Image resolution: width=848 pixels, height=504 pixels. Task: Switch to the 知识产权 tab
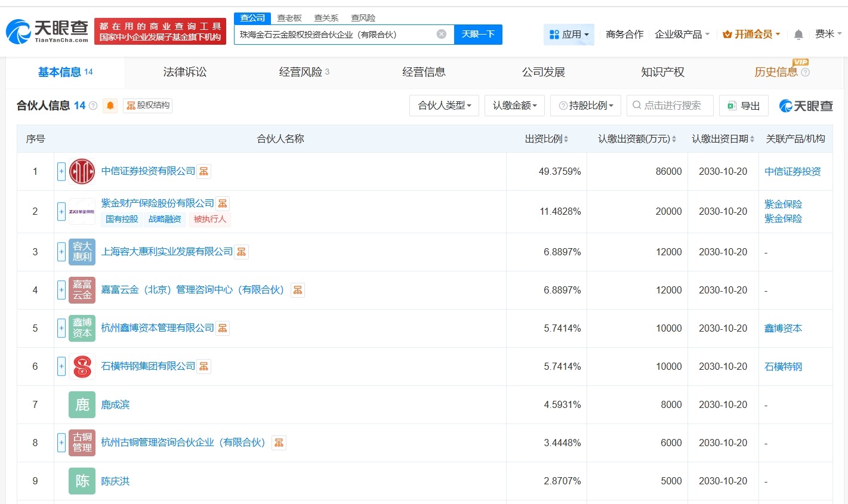(x=663, y=72)
